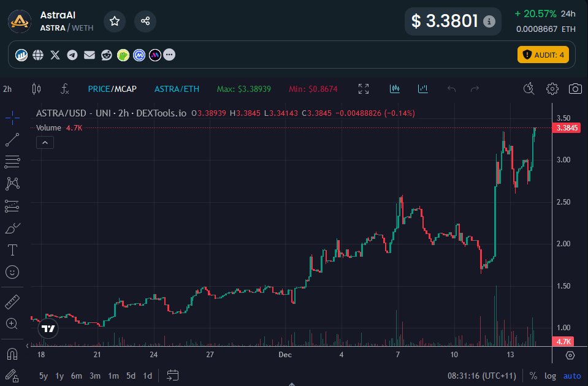Select the crosshair cursor tool
588x386 pixels.
click(12, 118)
